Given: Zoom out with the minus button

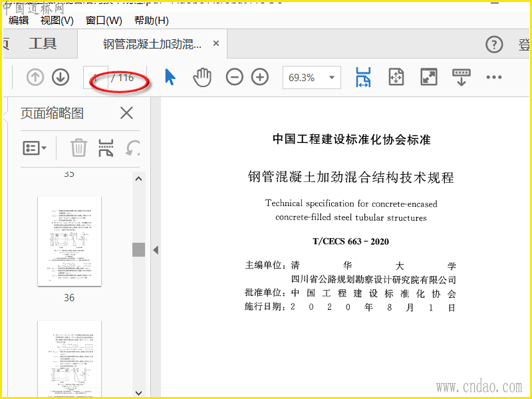Looking at the screenshot, I should [235, 77].
